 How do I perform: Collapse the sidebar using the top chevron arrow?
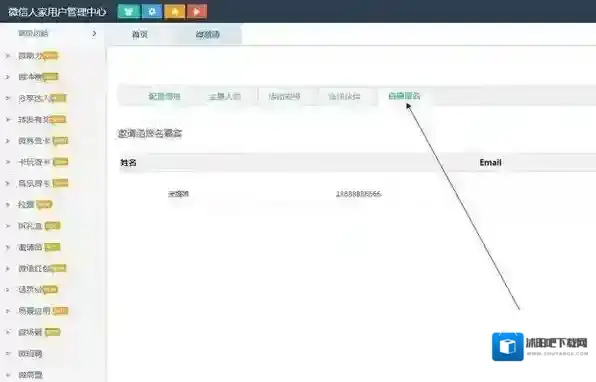click(x=94, y=33)
